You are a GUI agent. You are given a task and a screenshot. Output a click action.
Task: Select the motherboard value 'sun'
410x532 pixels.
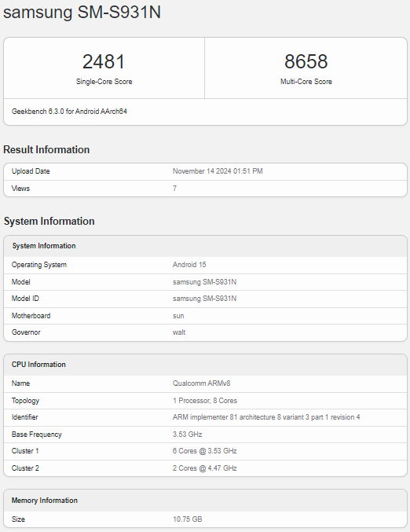tap(178, 316)
